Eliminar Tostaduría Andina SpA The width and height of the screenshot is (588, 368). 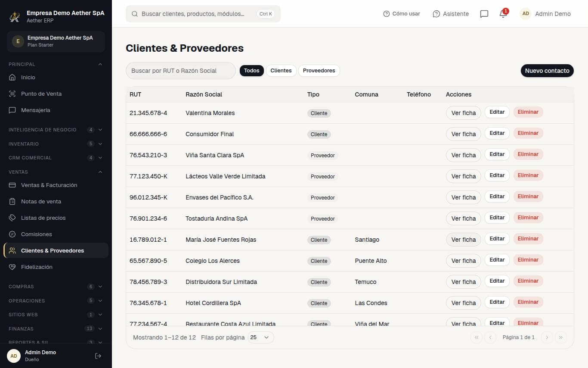tap(528, 218)
